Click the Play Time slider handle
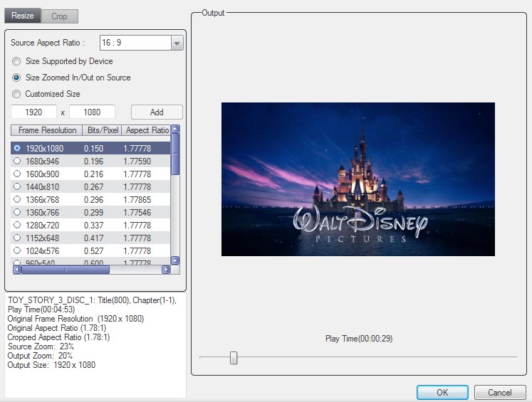Screen dimensions: 532x402 pyautogui.click(x=233, y=357)
